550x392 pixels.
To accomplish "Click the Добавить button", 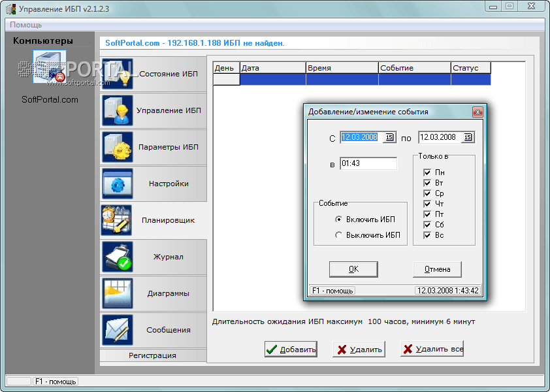I will pyautogui.click(x=291, y=349).
